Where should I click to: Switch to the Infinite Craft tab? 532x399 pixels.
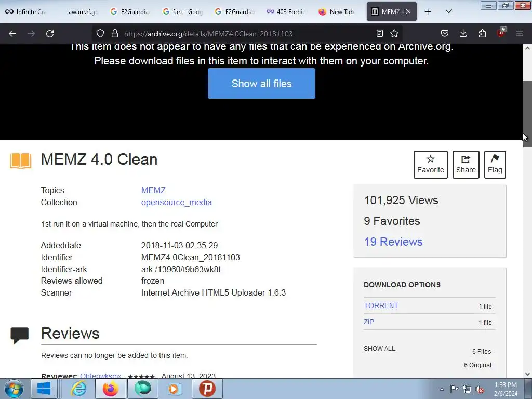tap(26, 12)
